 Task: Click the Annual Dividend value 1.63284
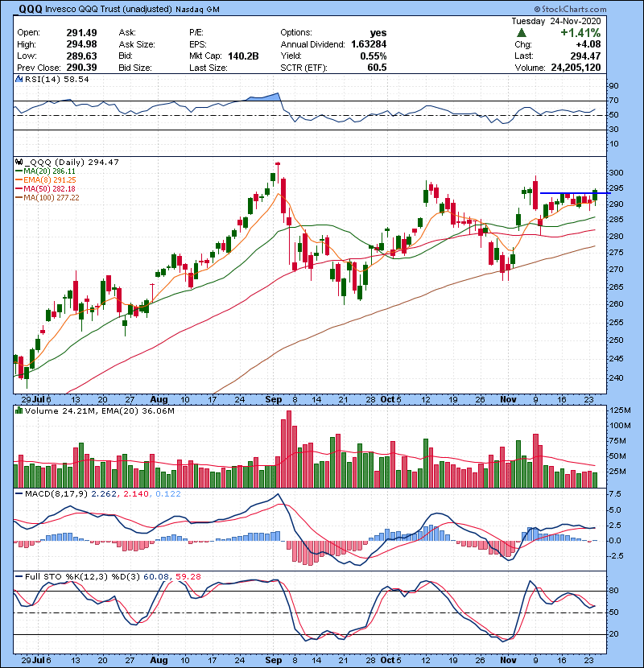(x=369, y=44)
